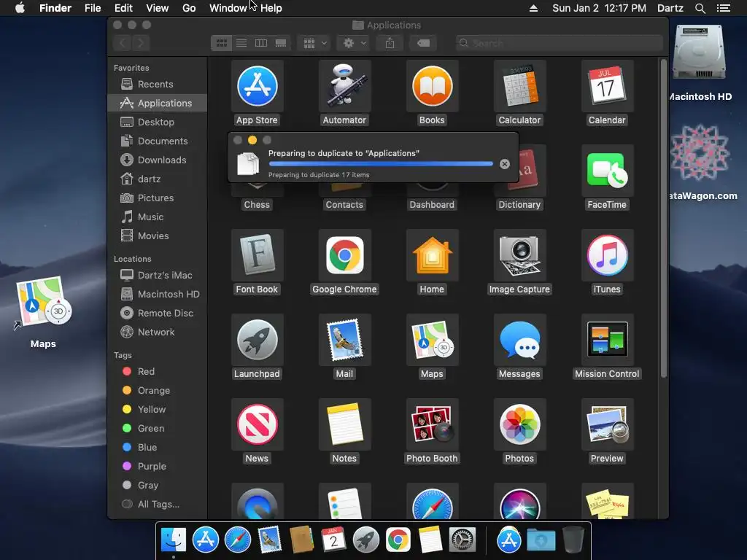The height and width of the screenshot is (560, 747).
Task: Select the FaceTime app icon
Action: 607,171
